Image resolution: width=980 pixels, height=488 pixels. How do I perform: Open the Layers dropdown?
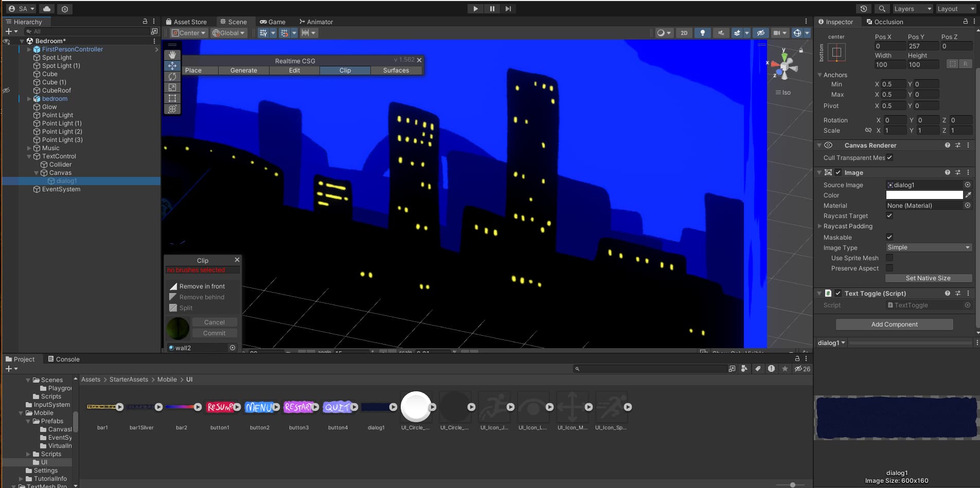912,9
